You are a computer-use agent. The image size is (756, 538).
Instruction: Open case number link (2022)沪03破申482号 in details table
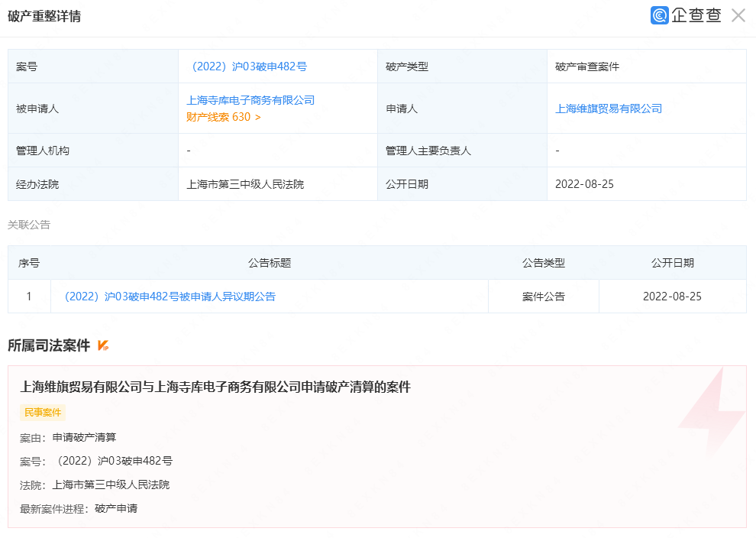click(x=249, y=66)
